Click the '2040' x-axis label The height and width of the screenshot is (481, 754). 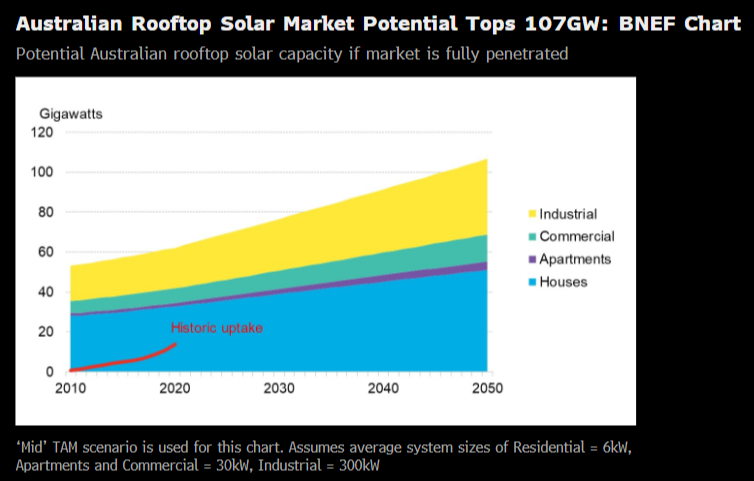[x=383, y=389]
